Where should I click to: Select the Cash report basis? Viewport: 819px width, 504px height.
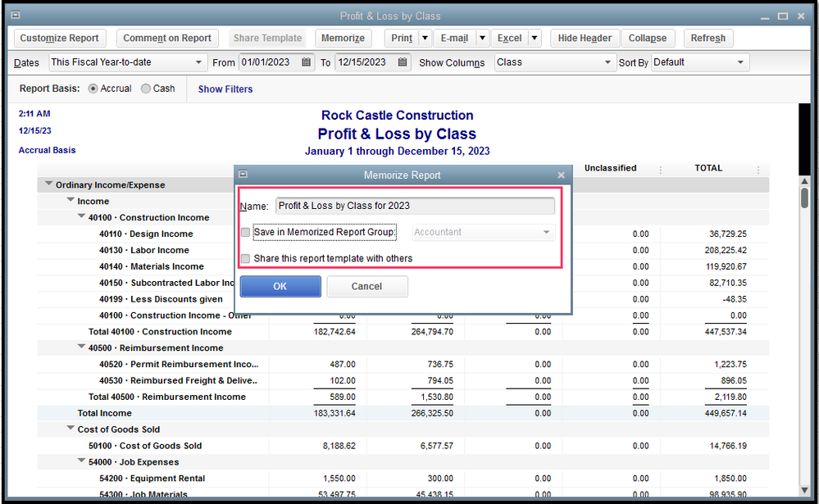[147, 89]
